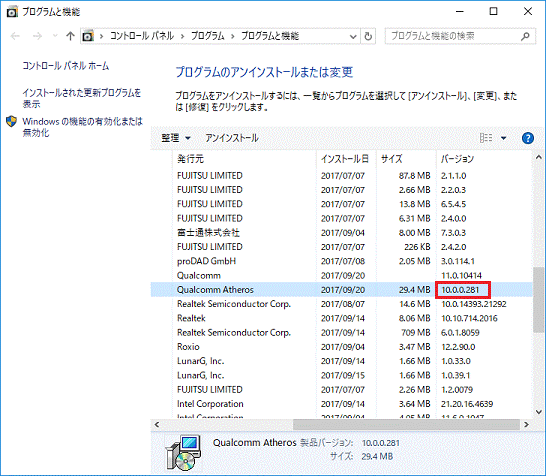Select FUJITSU LIMITED row with size 226 KB
The width and height of the screenshot is (546, 476).
pyautogui.click(x=341, y=247)
